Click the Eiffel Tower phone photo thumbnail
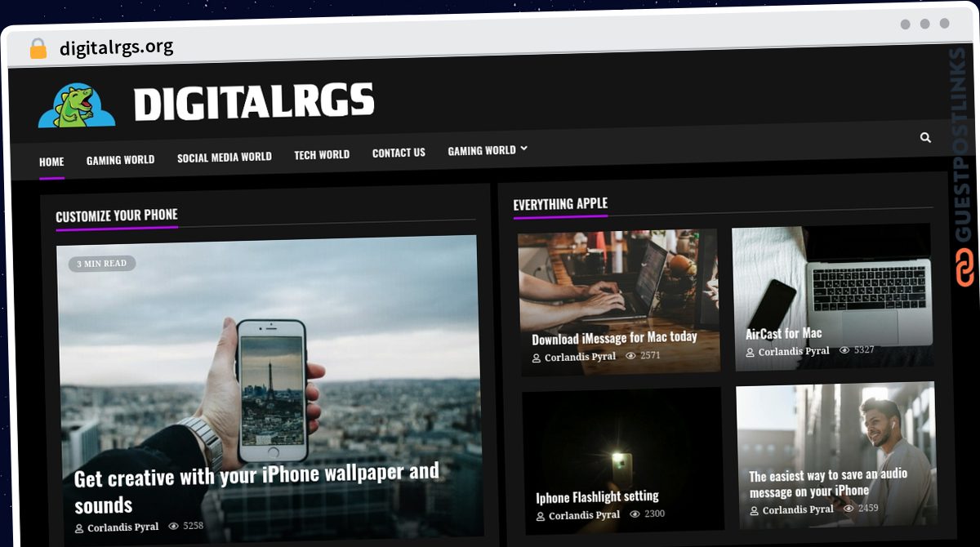This screenshot has height=547, width=980. (x=269, y=387)
